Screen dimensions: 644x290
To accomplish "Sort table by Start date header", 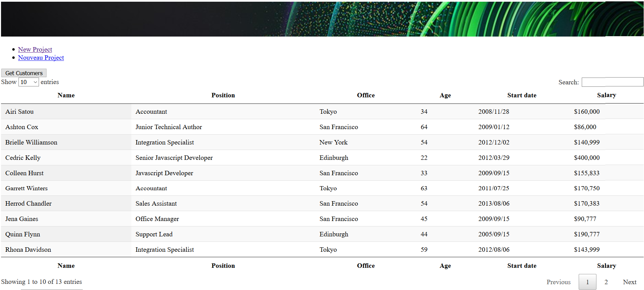I will tap(522, 95).
